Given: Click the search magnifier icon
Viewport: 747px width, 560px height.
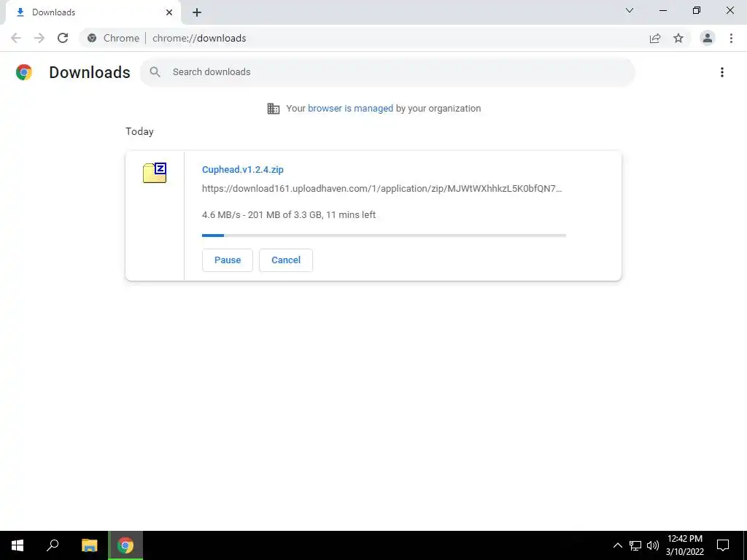Looking at the screenshot, I should (155, 72).
